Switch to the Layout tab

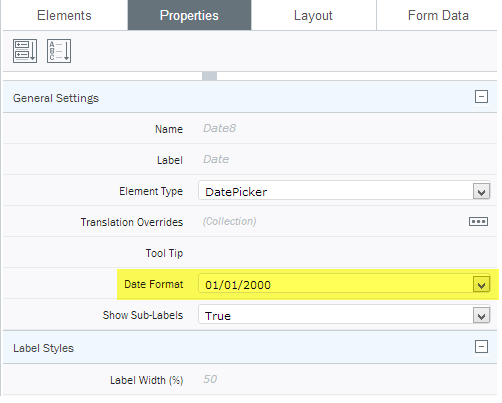(x=313, y=15)
